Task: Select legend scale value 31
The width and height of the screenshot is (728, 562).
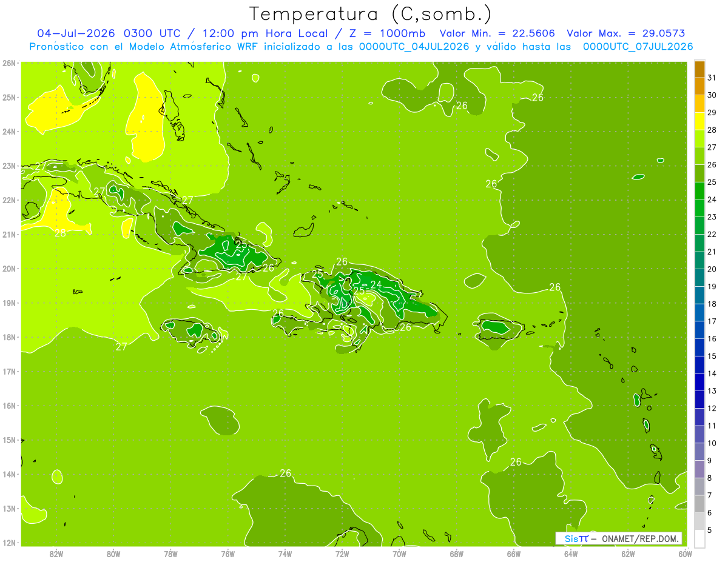Action: tap(712, 78)
